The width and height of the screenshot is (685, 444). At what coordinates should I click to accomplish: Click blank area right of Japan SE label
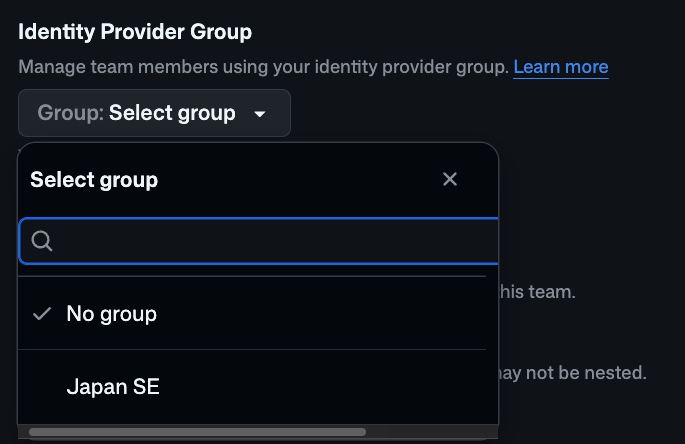point(323,387)
